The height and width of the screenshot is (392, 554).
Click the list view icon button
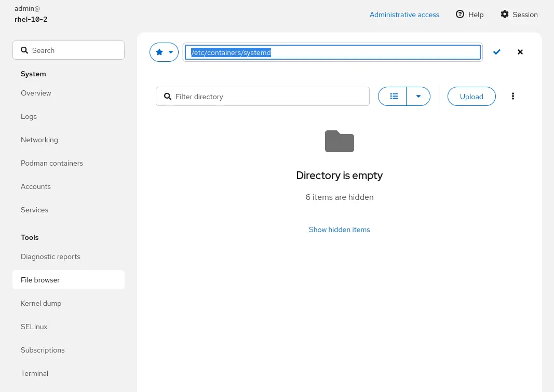click(x=394, y=96)
